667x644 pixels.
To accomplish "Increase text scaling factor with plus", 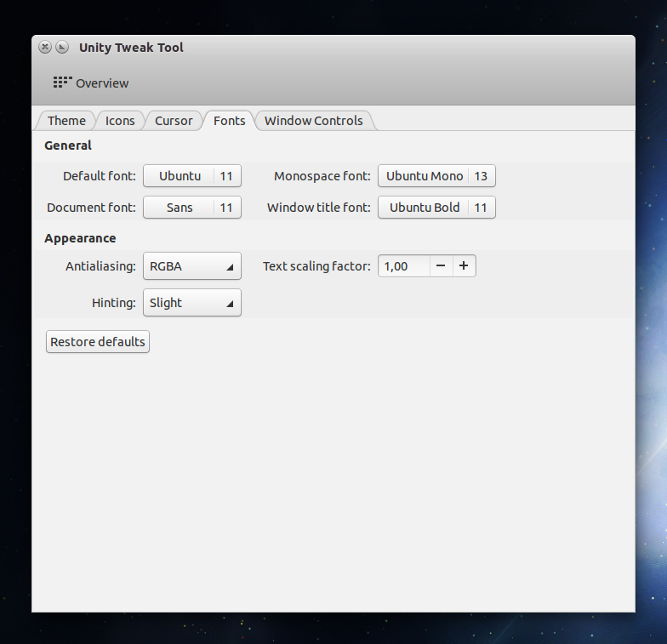I will click(x=465, y=265).
